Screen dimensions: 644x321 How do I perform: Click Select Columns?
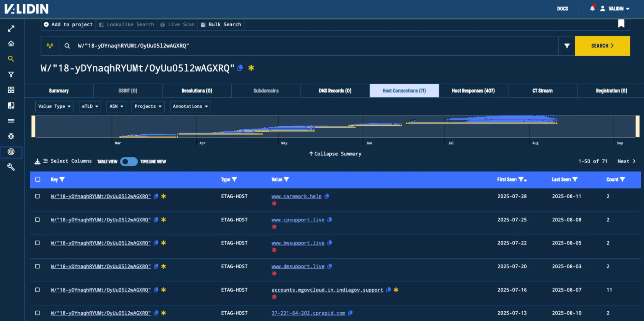pos(67,161)
